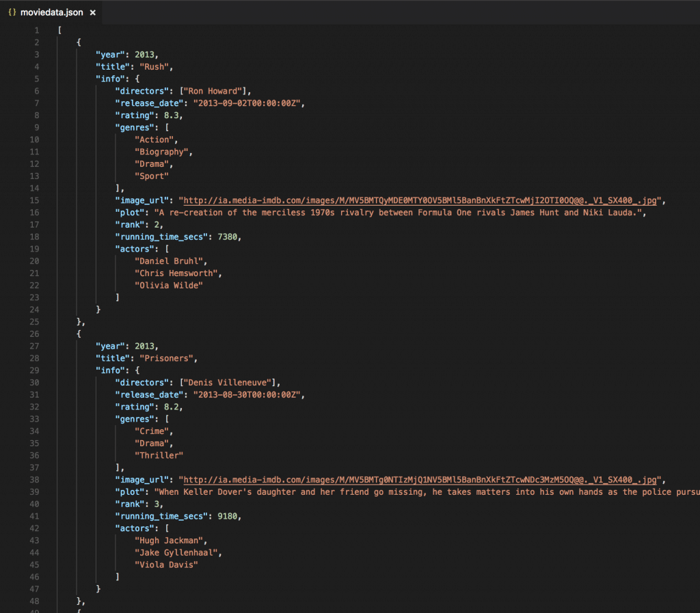Screen dimensions: 700x613
Task: Click the actor "Hugh Jackman"
Action: point(169,541)
